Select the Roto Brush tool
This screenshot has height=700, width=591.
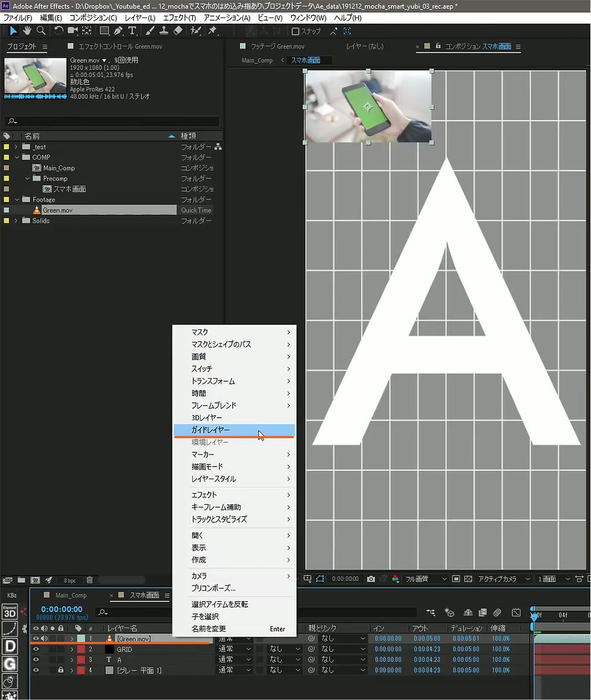coord(195,30)
